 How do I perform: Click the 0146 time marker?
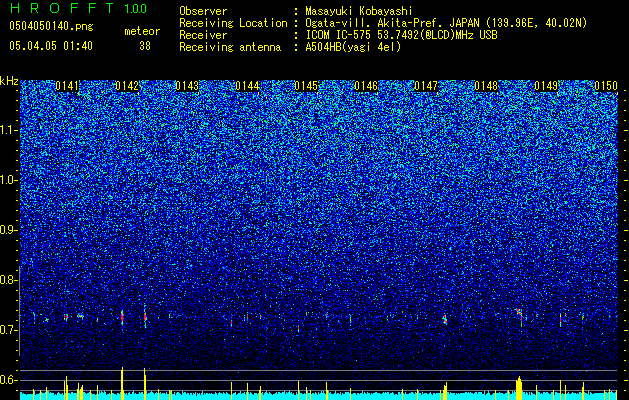click(366, 86)
